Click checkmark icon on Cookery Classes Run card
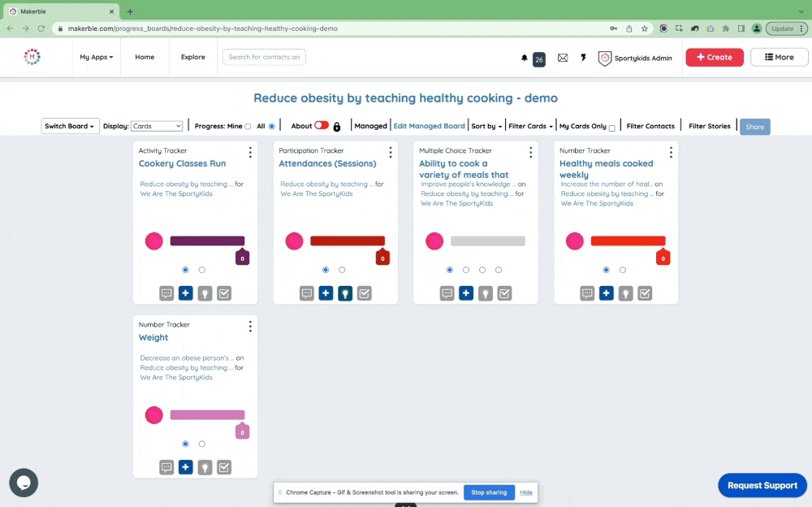812x507 pixels. (224, 293)
